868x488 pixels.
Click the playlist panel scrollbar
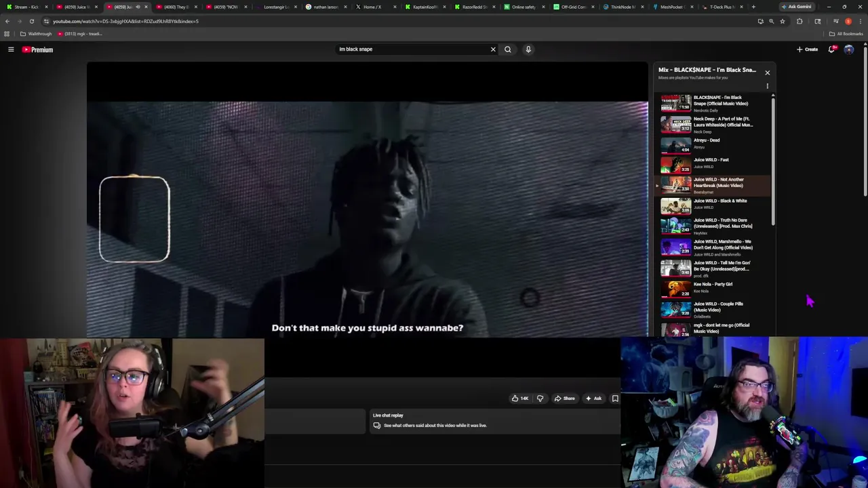[773, 161]
